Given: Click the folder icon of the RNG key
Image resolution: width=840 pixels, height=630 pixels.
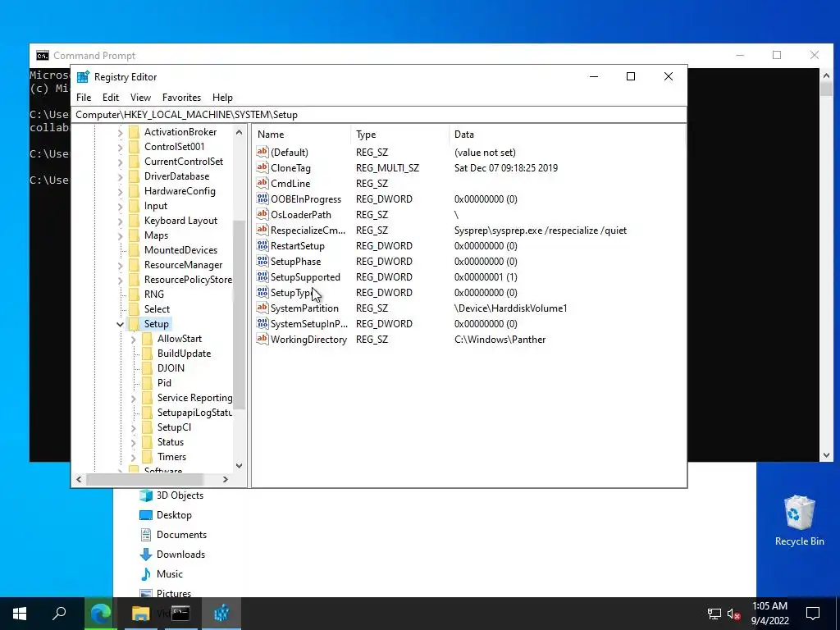Looking at the screenshot, I should coord(134,294).
